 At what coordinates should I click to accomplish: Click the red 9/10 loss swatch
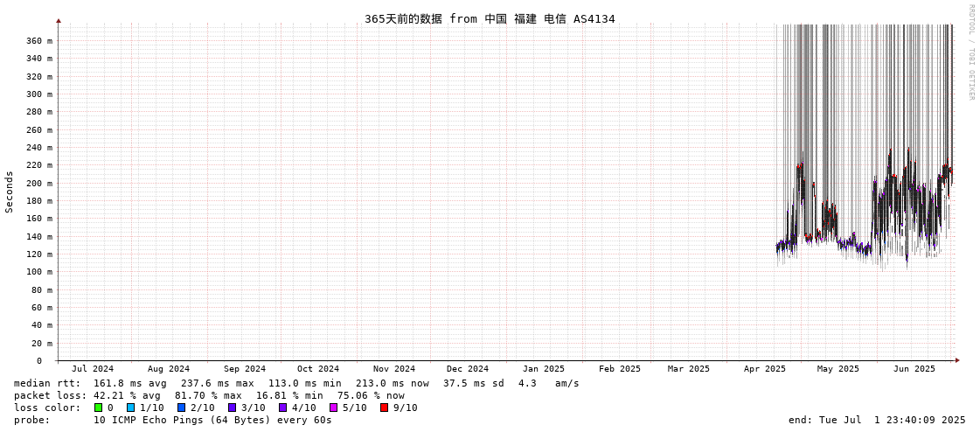(384, 408)
